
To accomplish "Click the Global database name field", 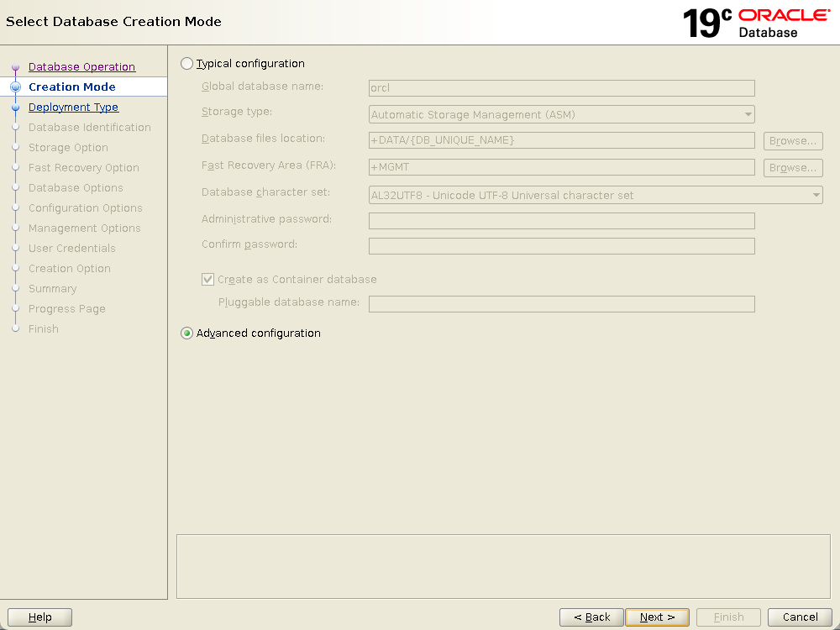I will pyautogui.click(x=561, y=88).
